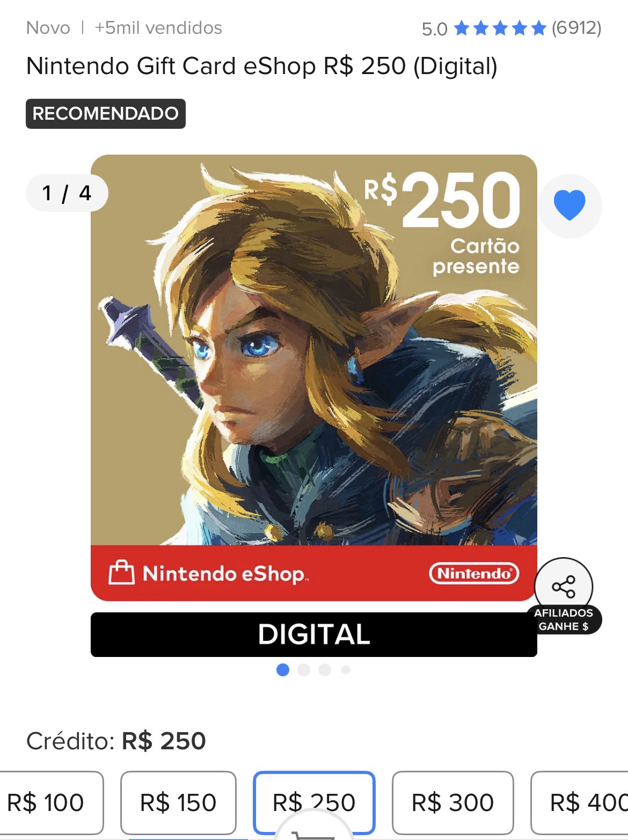The width and height of the screenshot is (628, 840).
Task: Pick the R$ 400 credit option
Action: [x=580, y=802]
